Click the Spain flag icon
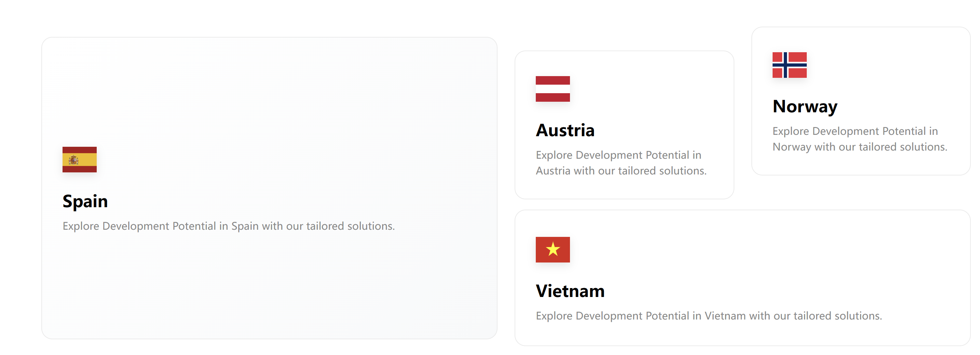The height and width of the screenshot is (355, 980). pyautogui.click(x=80, y=160)
